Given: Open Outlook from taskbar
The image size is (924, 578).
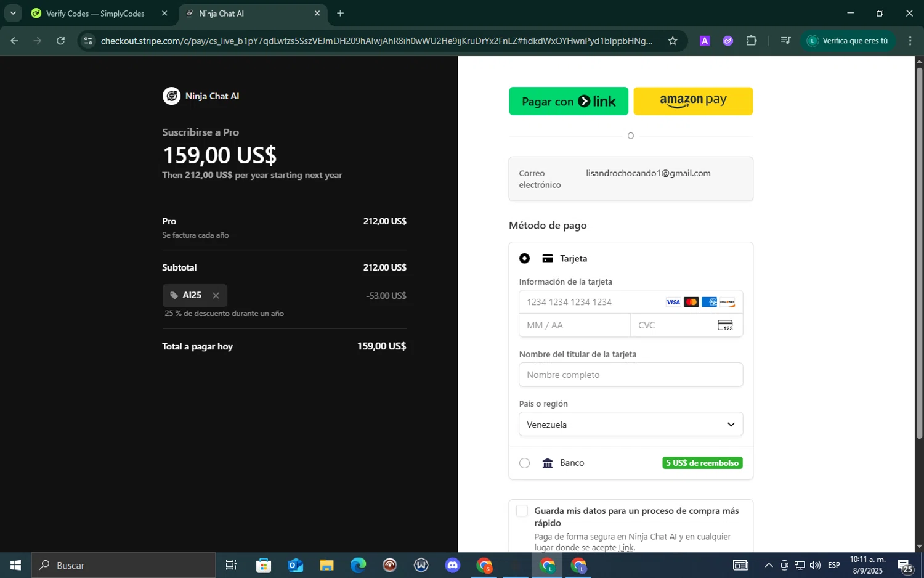Looking at the screenshot, I should point(295,565).
